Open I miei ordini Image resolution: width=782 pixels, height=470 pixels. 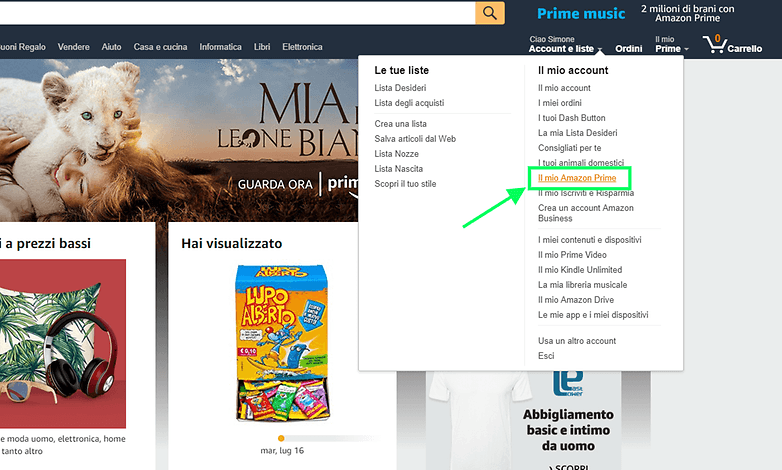[560, 103]
